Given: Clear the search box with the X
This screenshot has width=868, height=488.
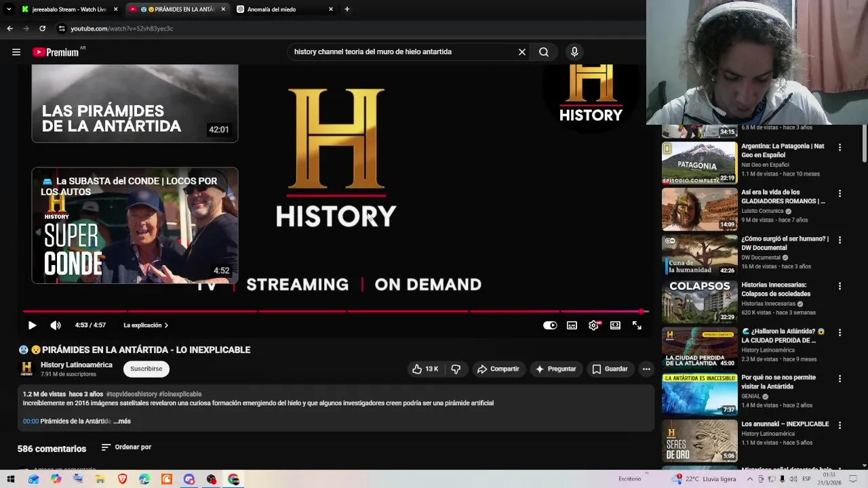Looking at the screenshot, I should click(x=522, y=52).
